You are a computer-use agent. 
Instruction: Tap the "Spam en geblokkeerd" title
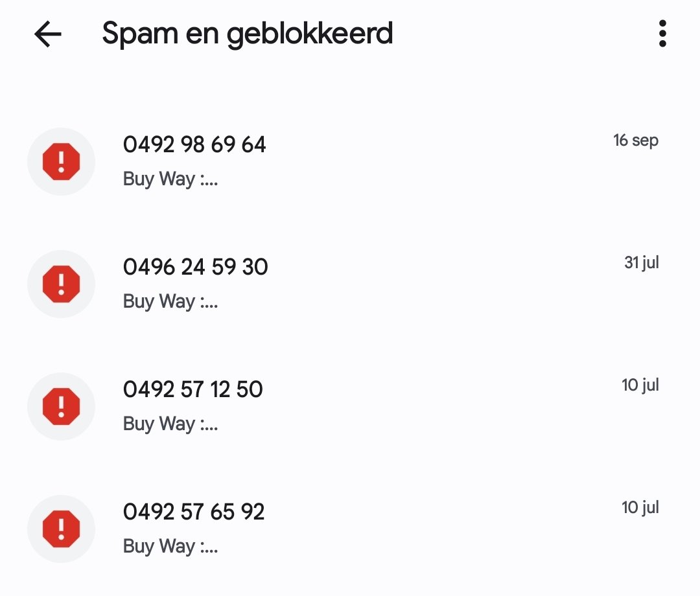[x=247, y=34]
